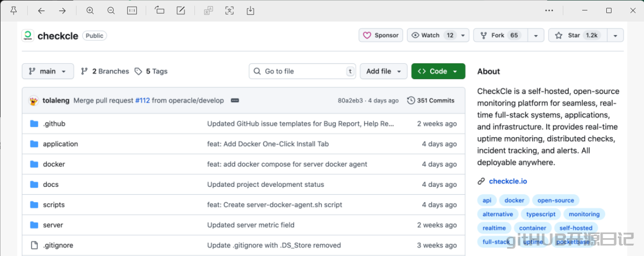Open commit 'feat: Create server-docker-agent.sh script'

click(x=275, y=205)
